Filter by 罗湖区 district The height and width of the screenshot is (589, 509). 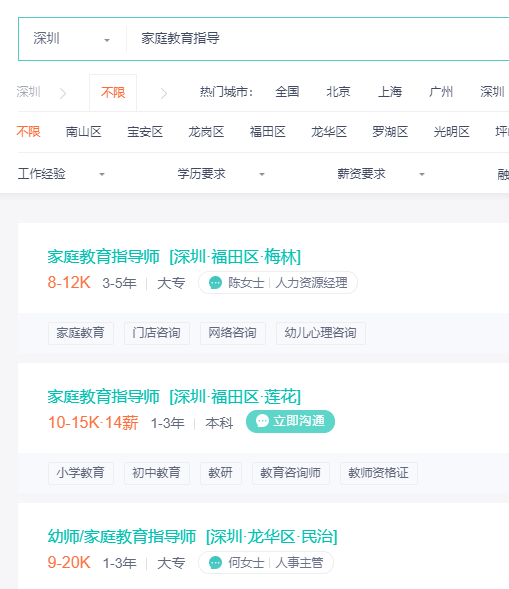[390, 132]
